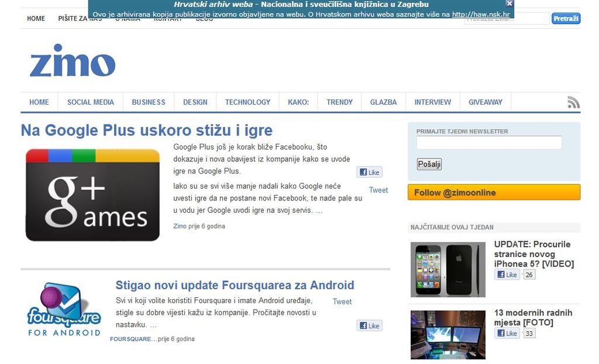The height and width of the screenshot is (364, 599).
Task: Open the Google+ games thumbnail image
Action: pos(92,195)
